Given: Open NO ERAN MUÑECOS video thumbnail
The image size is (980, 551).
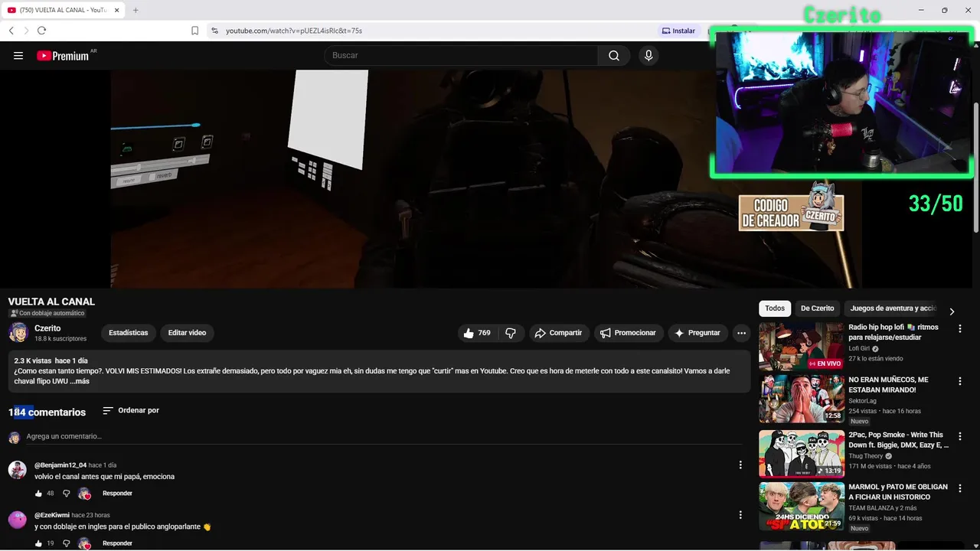Looking at the screenshot, I should (x=802, y=399).
